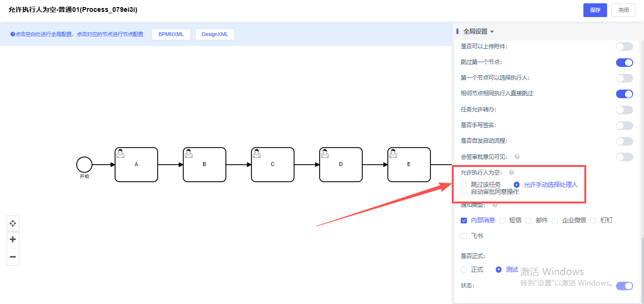Select user task node C
The height and width of the screenshot is (304, 644).
point(272,165)
